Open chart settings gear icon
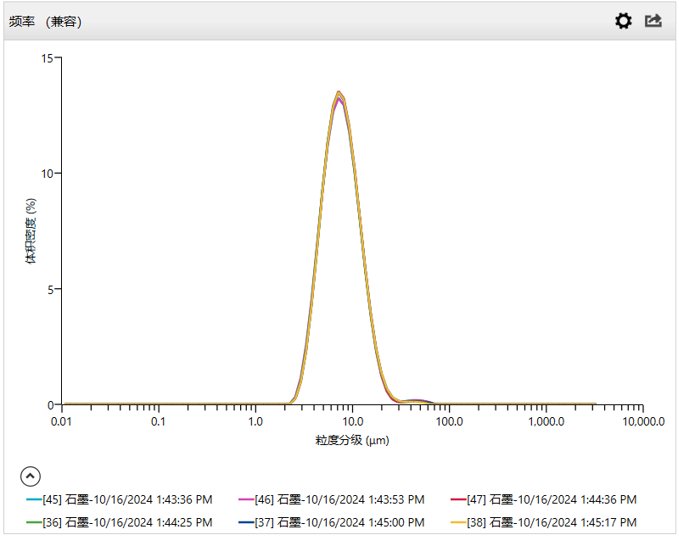The width and height of the screenshot is (679, 536). pos(623,21)
